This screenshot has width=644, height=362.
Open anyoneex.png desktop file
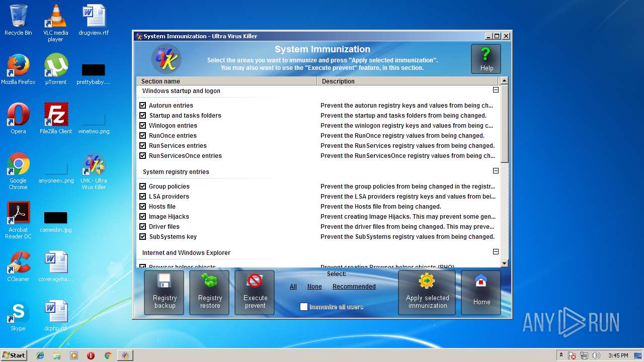click(56, 173)
